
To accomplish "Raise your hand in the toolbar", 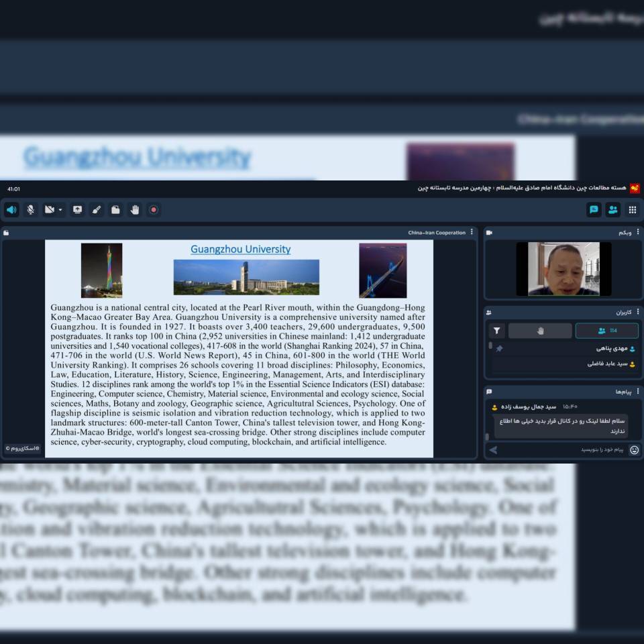I will coord(135,210).
